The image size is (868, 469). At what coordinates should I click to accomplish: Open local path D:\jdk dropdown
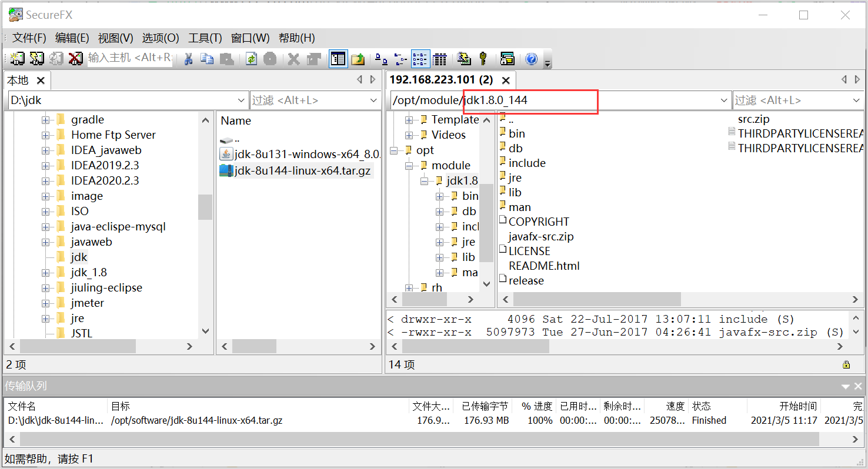(241, 101)
